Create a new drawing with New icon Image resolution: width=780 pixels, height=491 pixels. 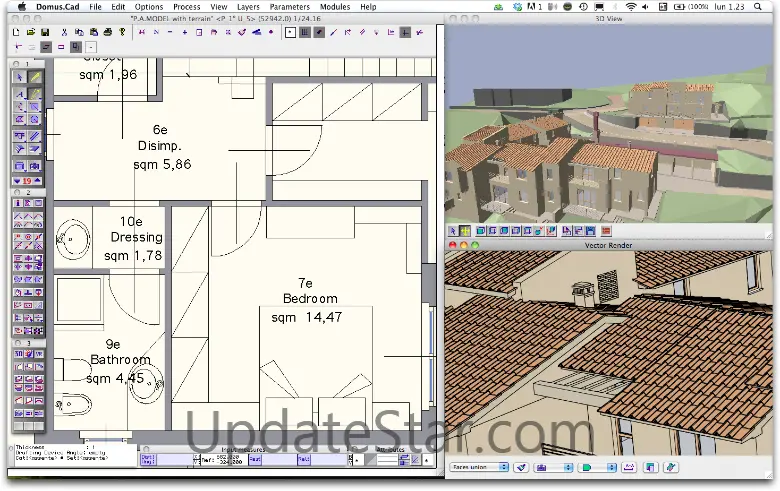click(x=16, y=32)
